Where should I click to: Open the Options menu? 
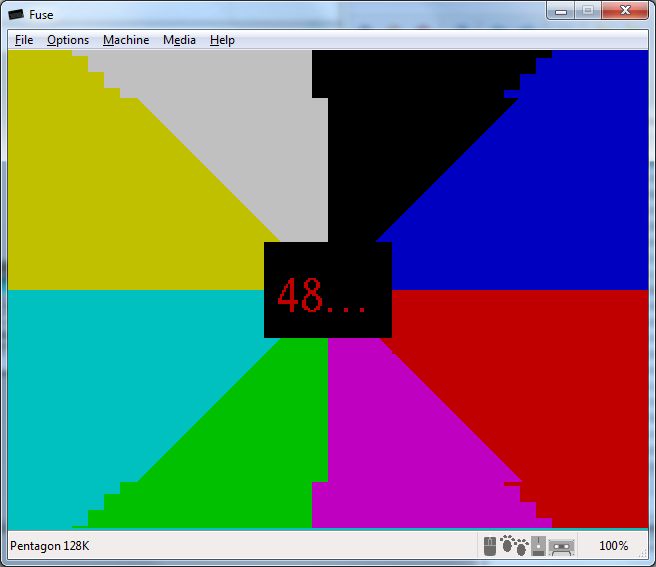coord(68,40)
